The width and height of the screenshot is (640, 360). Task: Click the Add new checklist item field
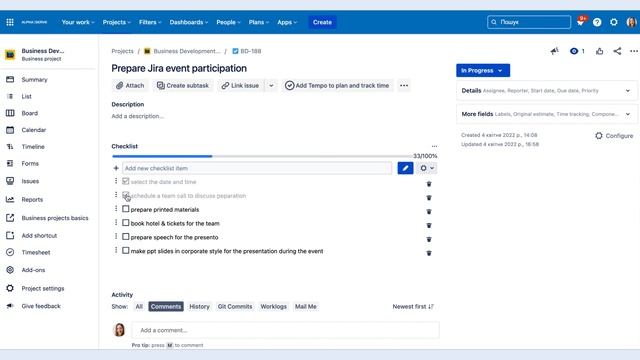257,168
